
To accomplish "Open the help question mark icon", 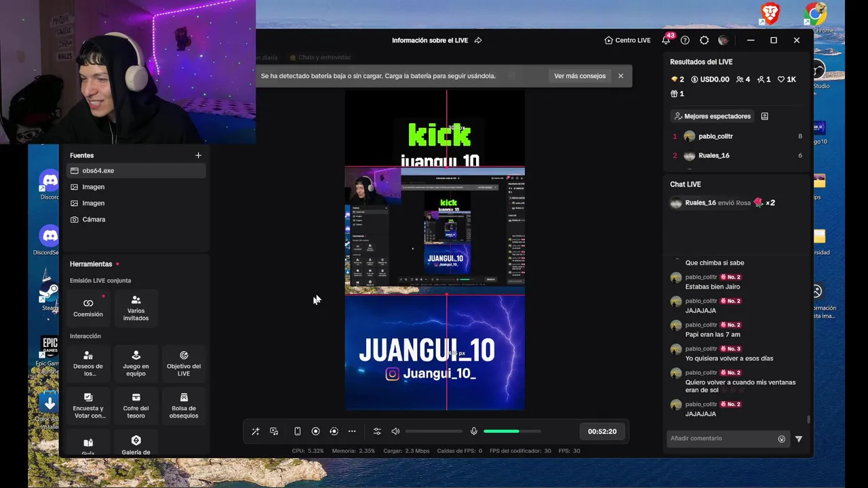I will click(685, 40).
